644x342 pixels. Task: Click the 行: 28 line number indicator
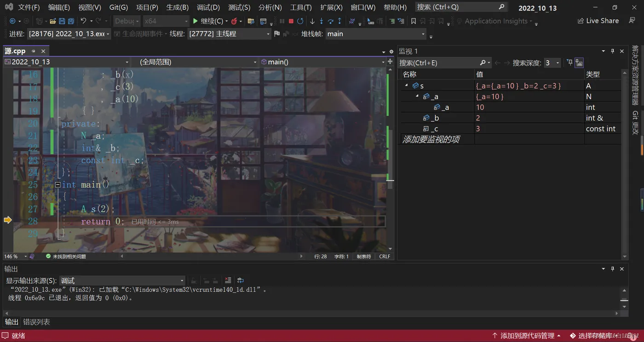pos(321,256)
